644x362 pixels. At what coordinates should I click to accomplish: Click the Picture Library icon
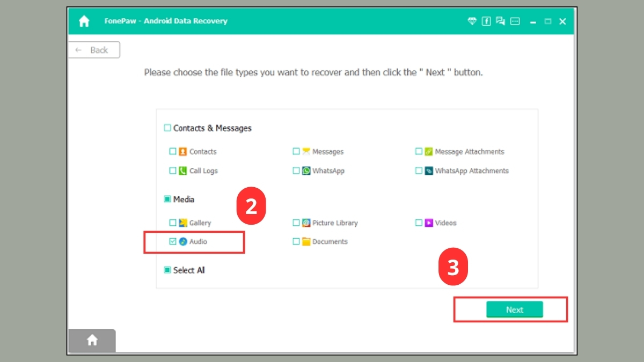coord(306,223)
